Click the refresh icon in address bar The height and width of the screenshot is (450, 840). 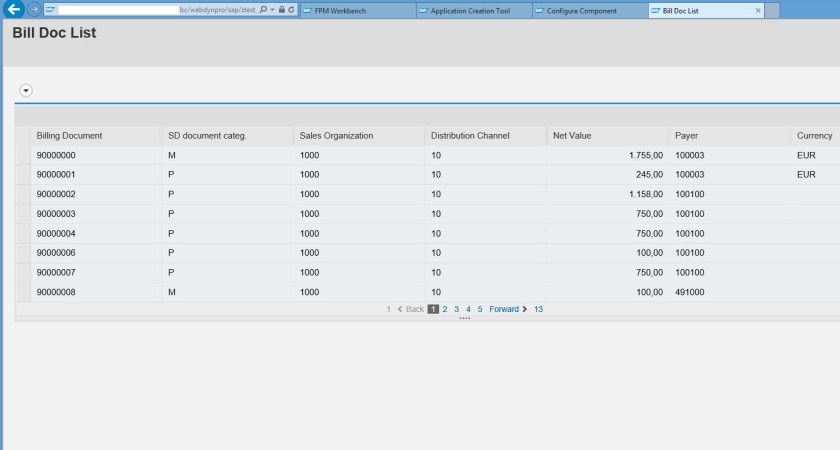[291, 10]
